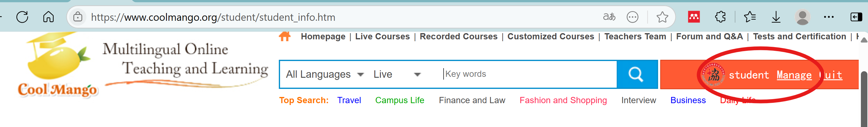Expand the Live course type dropdown
The width and height of the screenshot is (868, 127).
click(397, 74)
